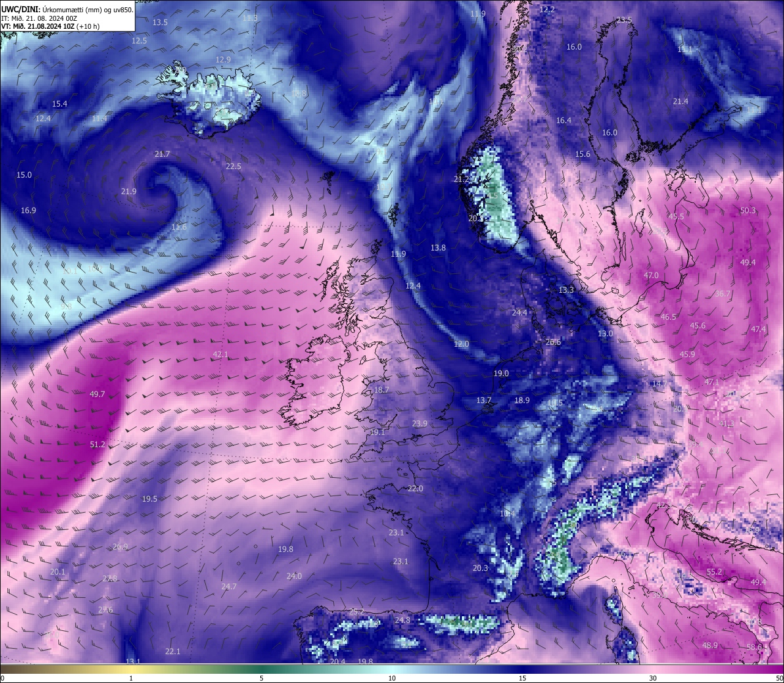The width and height of the screenshot is (784, 683).
Task: Click the UWC/DINI Úrkomumætti title text
Action: 67,9
